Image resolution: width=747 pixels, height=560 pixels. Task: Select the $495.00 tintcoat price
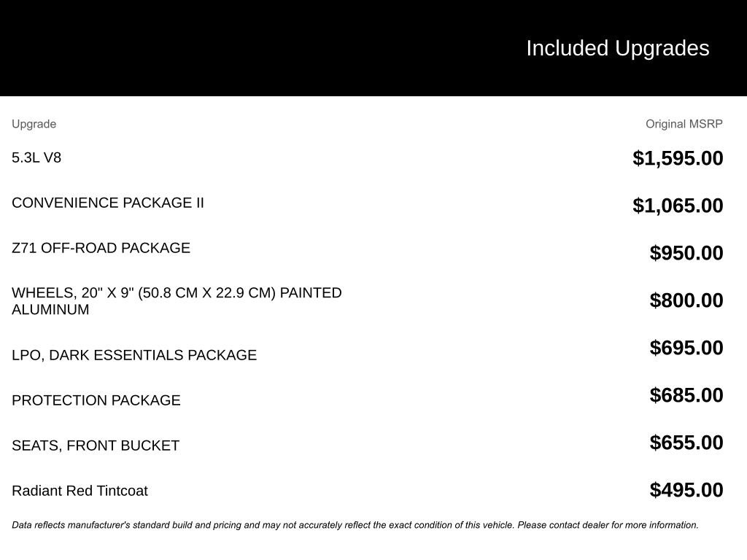[x=686, y=490]
